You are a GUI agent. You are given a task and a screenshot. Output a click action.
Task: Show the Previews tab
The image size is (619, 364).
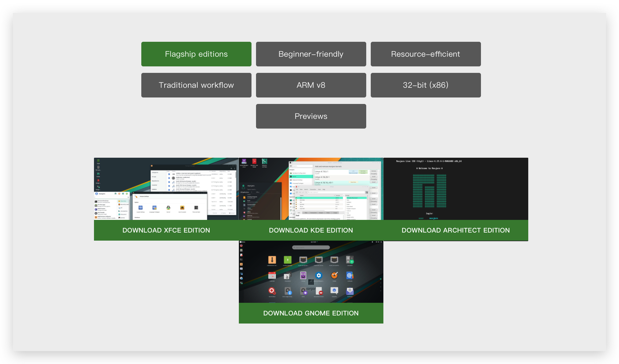click(311, 116)
